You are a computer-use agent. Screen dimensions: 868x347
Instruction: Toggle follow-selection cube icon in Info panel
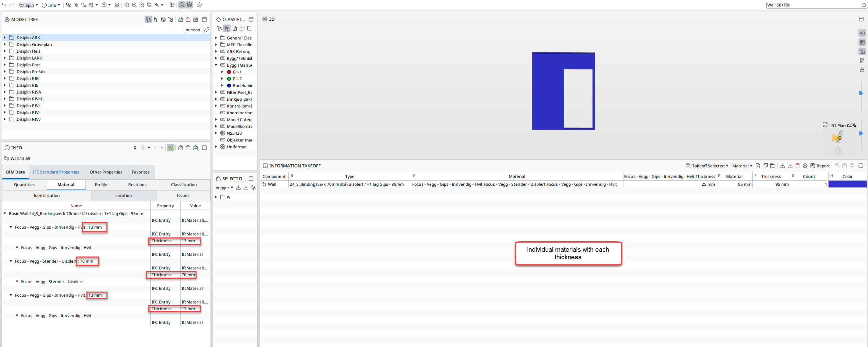click(171, 148)
